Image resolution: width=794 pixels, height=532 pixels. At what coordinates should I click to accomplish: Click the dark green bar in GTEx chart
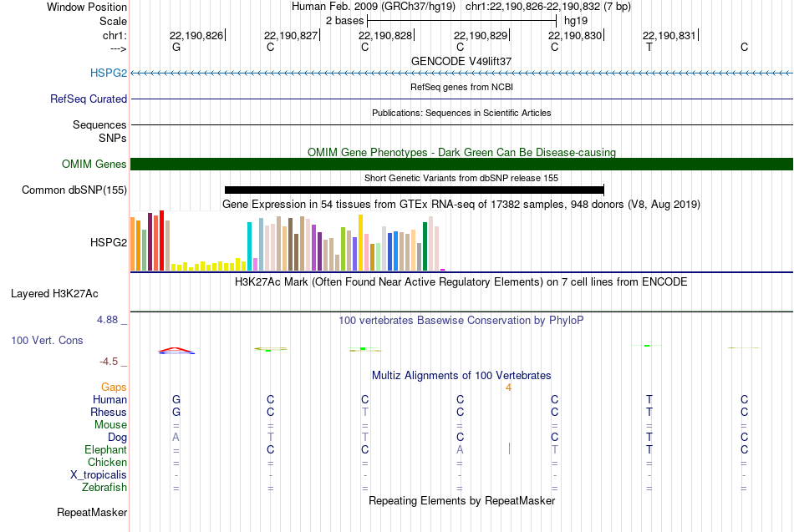425,246
